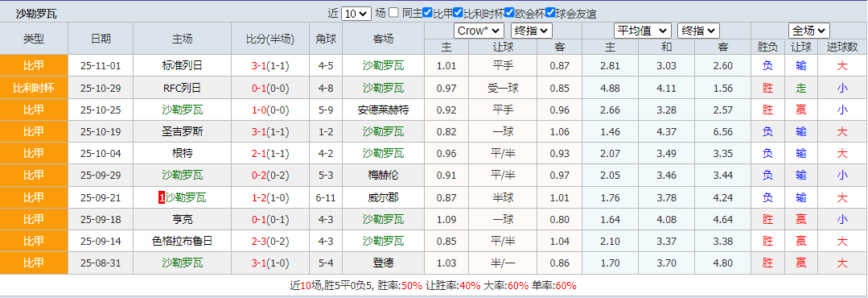Click the 2-3 score of 色格拉布鲁日 match

point(259,242)
